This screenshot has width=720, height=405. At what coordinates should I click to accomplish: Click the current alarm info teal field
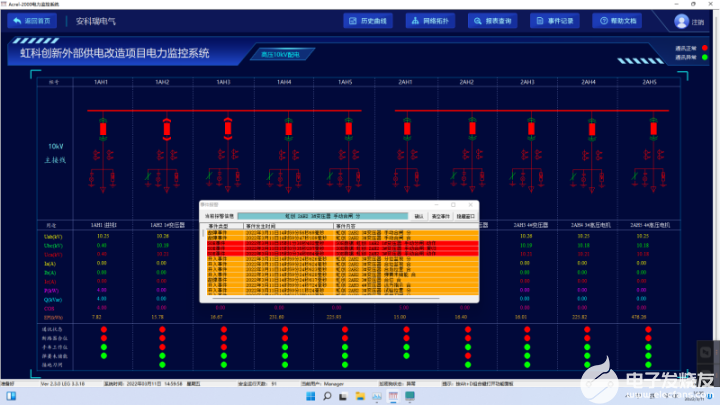coord(322,216)
